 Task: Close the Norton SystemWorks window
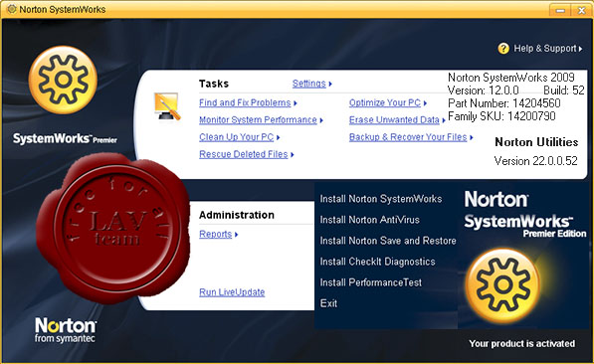581,10
